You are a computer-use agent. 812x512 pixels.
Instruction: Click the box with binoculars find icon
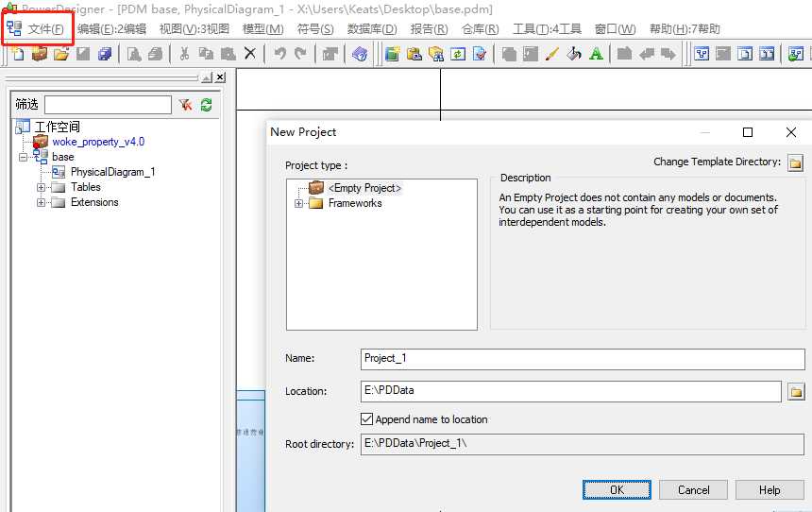pos(436,54)
